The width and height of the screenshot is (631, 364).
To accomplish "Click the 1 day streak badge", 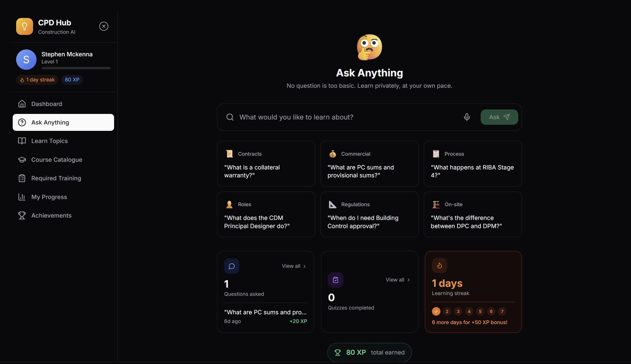I will click(x=37, y=80).
